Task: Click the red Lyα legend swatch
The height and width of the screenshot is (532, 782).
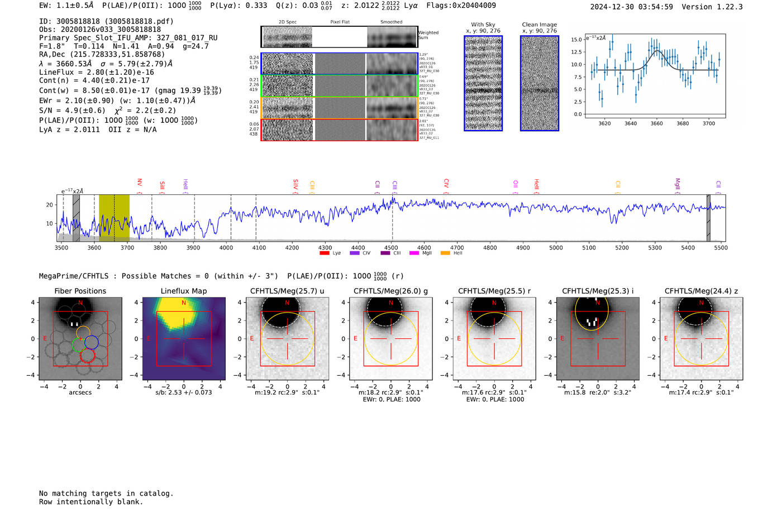Action: click(x=324, y=253)
